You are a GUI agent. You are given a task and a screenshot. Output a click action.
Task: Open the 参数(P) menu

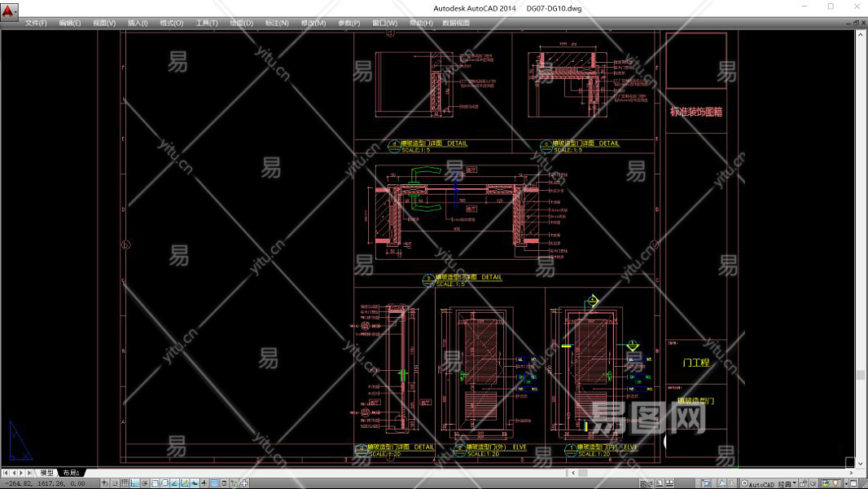(x=349, y=23)
